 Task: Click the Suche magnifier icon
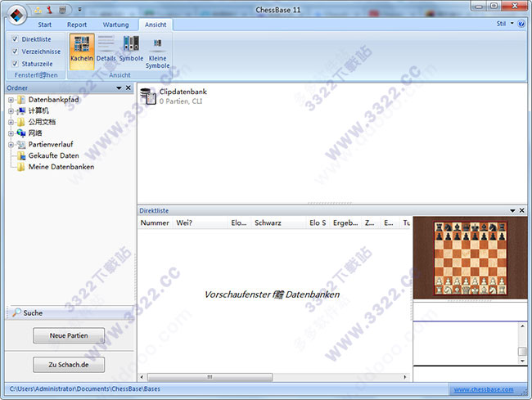[16, 312]
